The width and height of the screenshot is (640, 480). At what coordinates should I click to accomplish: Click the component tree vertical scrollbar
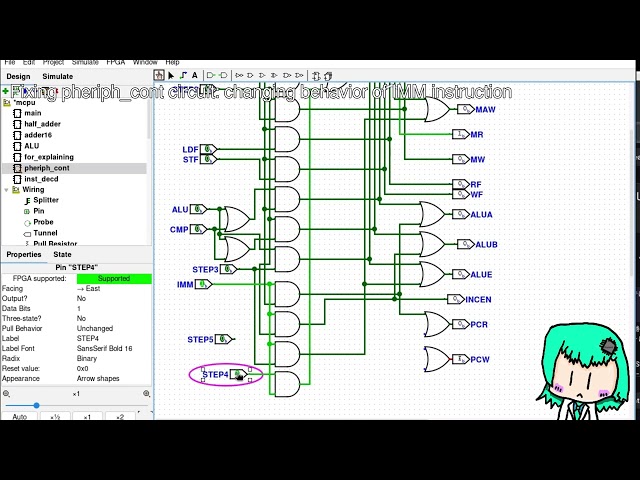pyautogui.click(x=149, y=118)
